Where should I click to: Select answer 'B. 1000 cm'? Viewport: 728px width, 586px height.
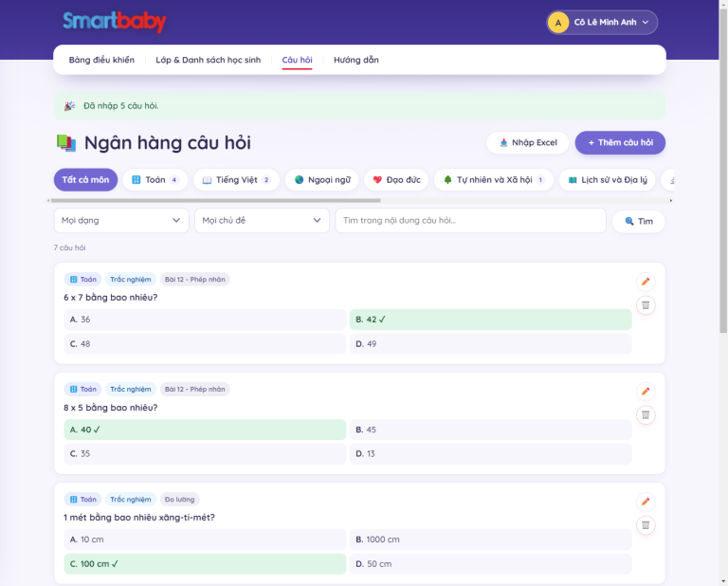pos(491,540)
